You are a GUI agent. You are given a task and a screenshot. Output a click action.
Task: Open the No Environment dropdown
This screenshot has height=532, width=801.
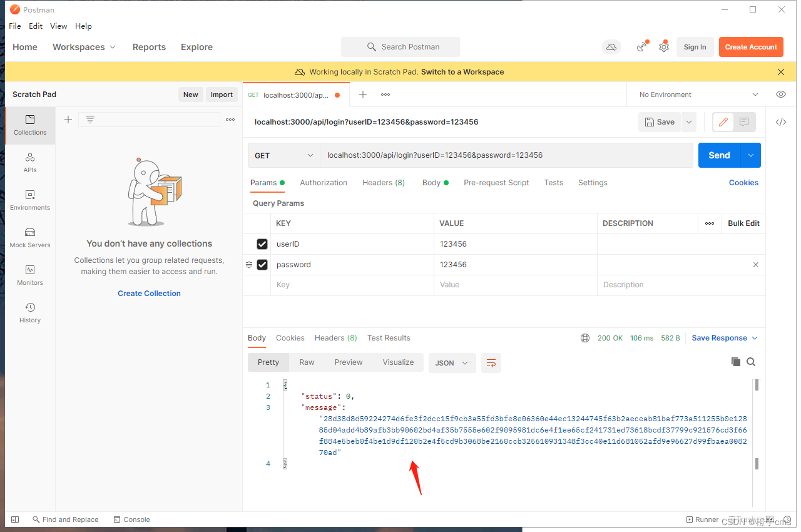click(698, 95)
